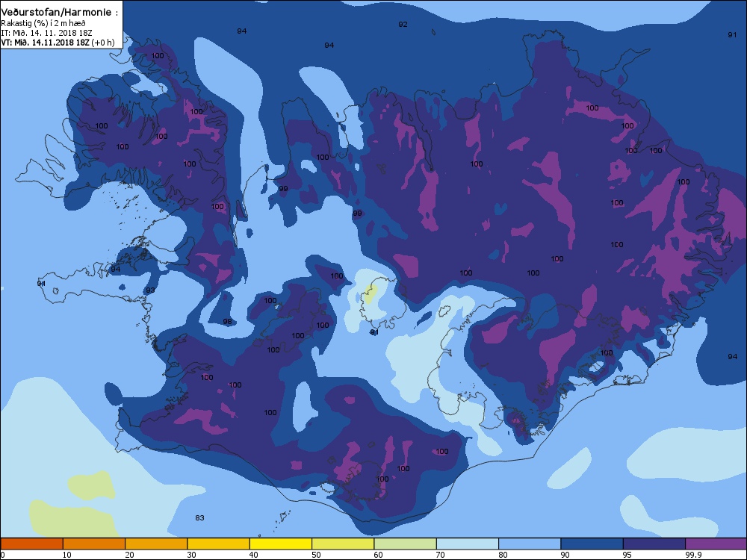Viewport: 747px width, 560px height.
Task: Click the '50' legend scale label
Action: [316, 555]
